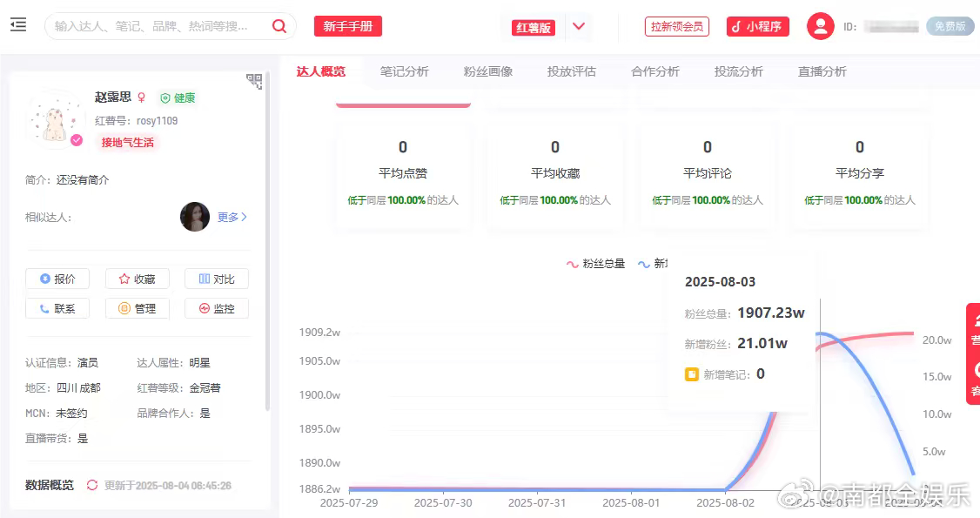
Task: Open the 小程序 mini program button
Action: pos(757,26)
